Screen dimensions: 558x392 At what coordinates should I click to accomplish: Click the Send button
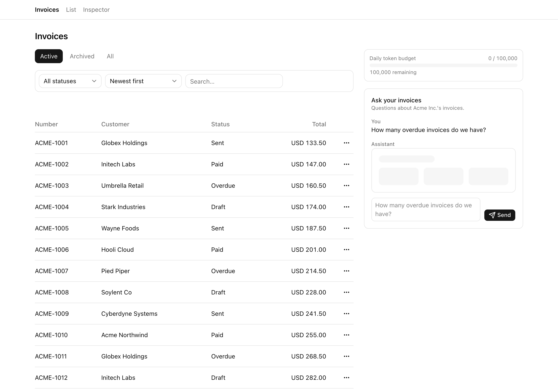500,215
